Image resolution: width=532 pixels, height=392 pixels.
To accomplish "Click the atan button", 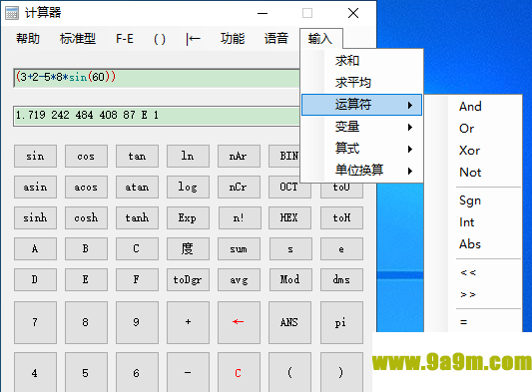I will (x=137, y=187).
